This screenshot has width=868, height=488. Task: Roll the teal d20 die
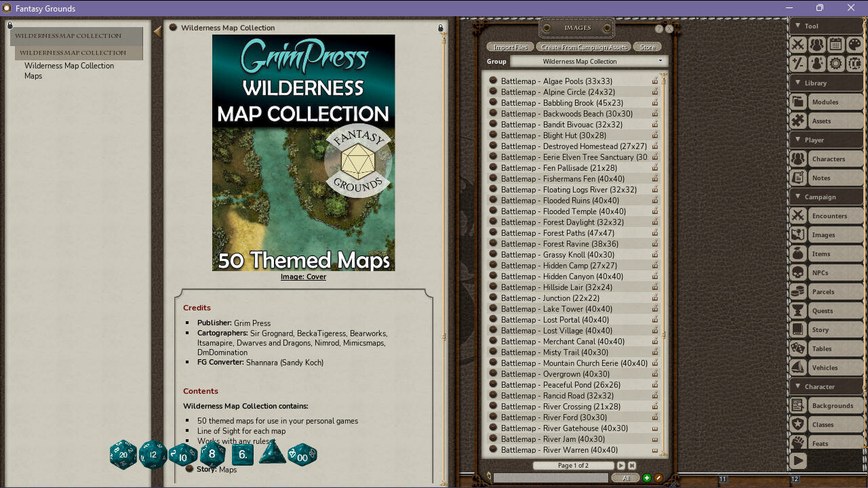point(123,455)
